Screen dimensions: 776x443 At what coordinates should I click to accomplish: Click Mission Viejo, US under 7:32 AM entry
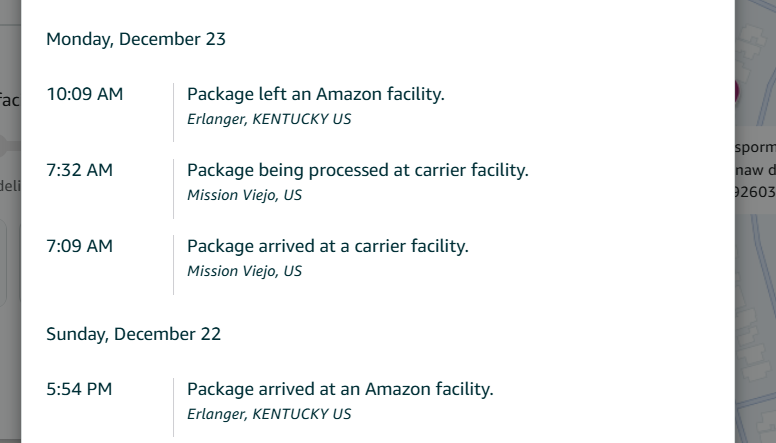coord(244,196)
